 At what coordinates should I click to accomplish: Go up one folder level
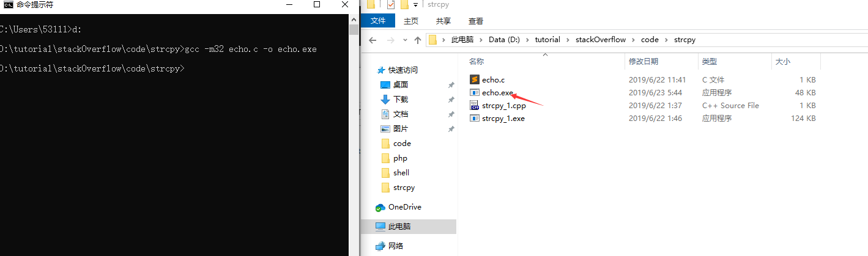pos(418,40)
